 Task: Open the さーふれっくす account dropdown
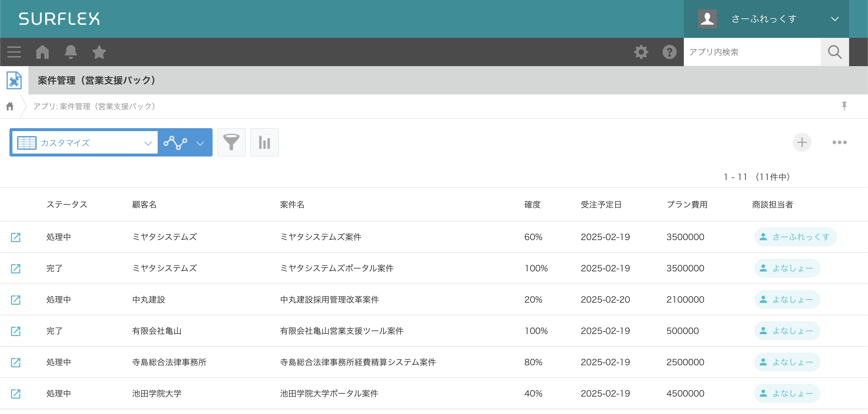(x=766, y=19)
